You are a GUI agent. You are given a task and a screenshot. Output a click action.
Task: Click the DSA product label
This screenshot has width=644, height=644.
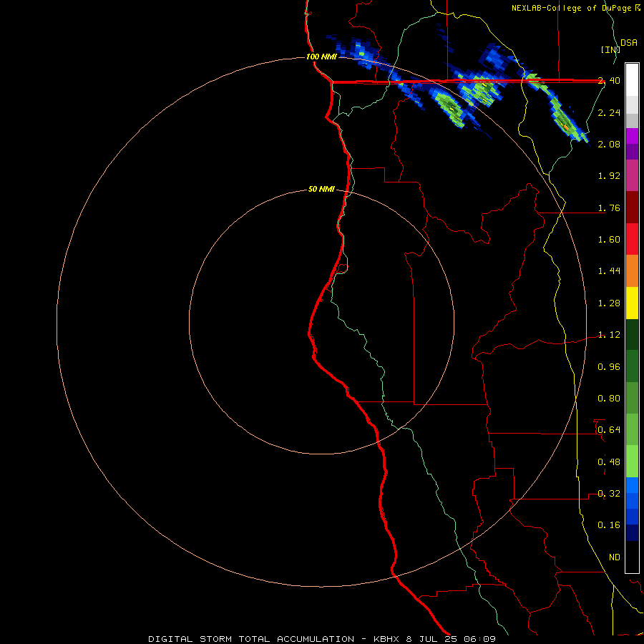[629, 43]
